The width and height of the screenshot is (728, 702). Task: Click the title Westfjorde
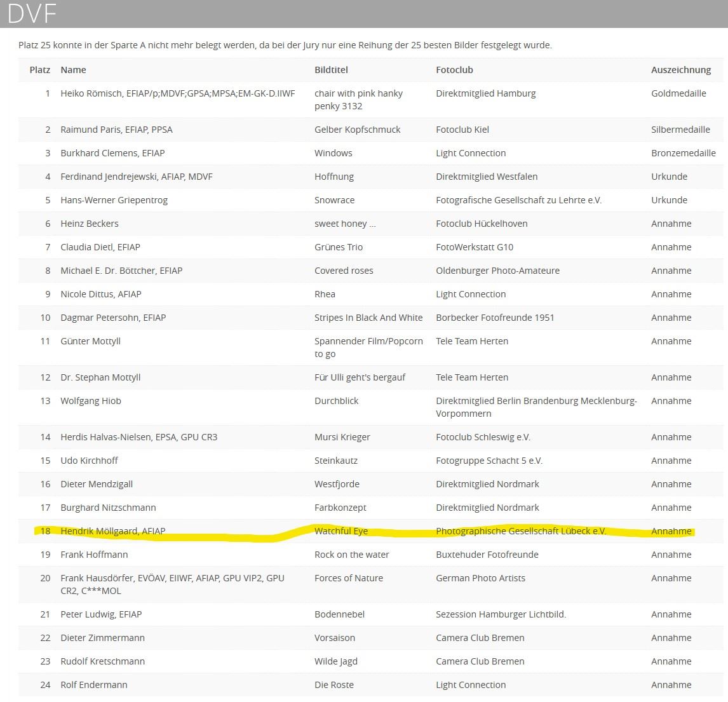(x=337, y=484)
